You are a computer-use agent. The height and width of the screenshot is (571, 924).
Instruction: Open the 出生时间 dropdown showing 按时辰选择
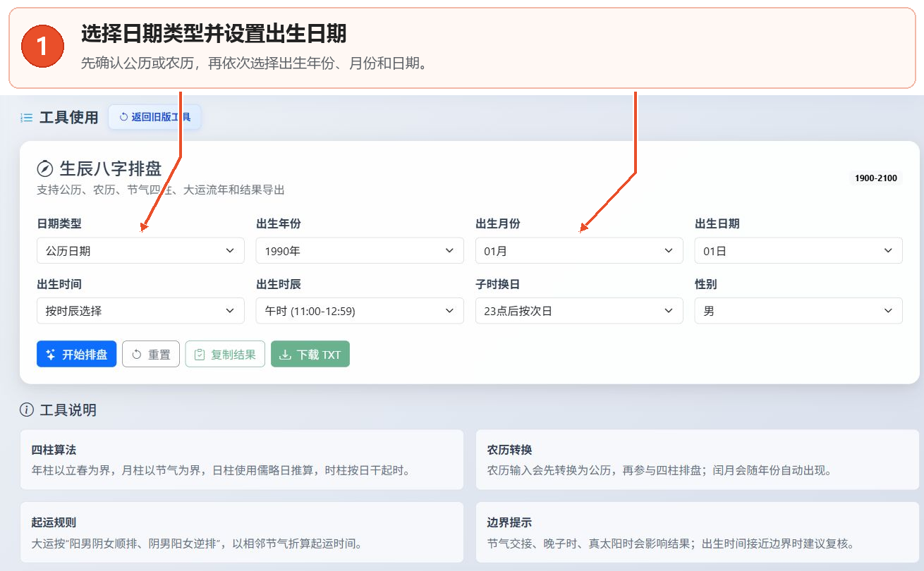pyautogui.click(x=140, y=311)
